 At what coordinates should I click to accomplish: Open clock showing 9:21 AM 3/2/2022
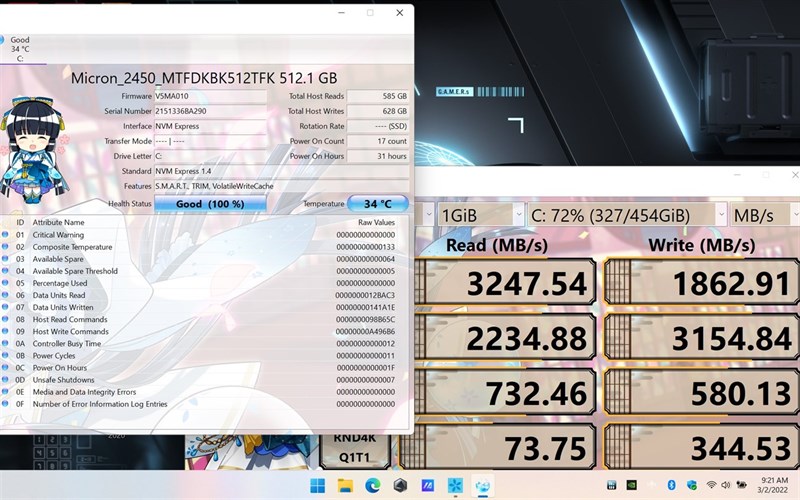pyautogui.click(x=774, y=485)
